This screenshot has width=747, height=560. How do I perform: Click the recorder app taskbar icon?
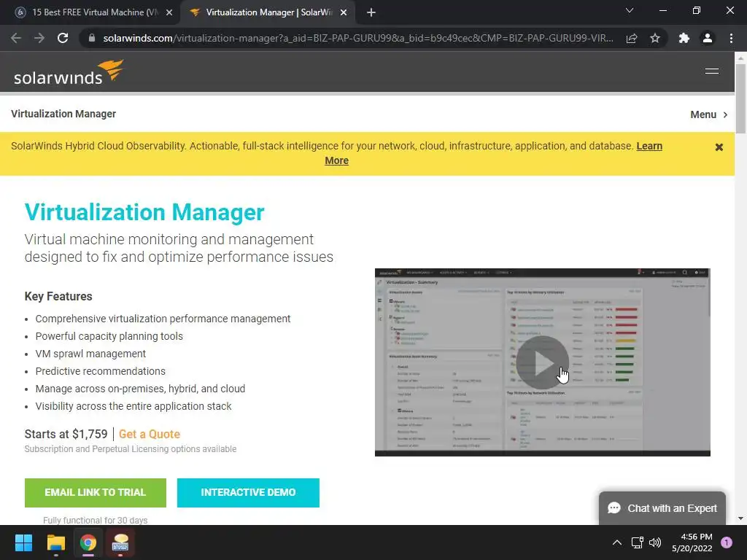click(120, 542)
